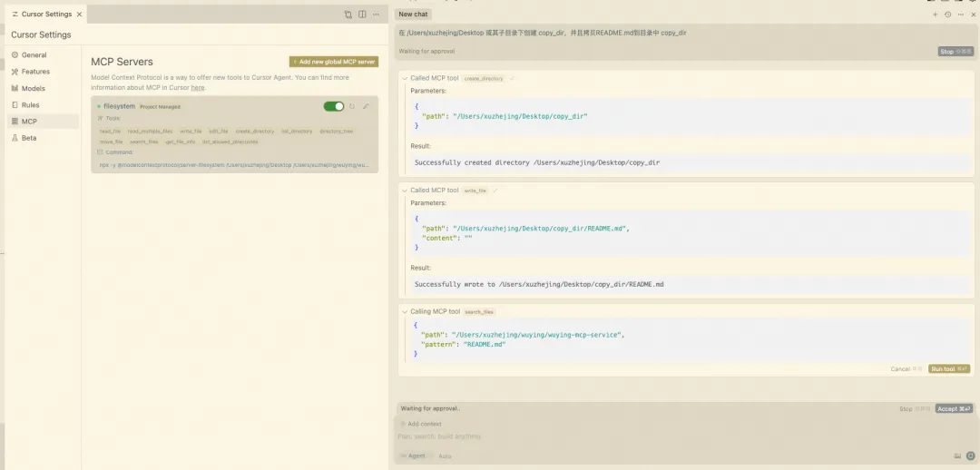Open the Agent mode dropdown
The width and height of the screenshot is (980, 470).
pyautogui.click(x=413, y=455)
